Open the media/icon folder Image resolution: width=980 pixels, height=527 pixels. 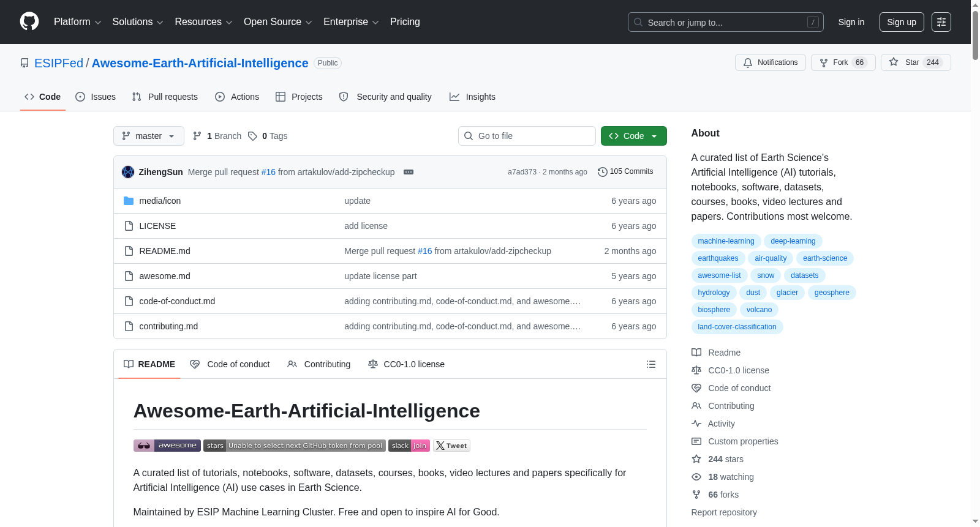click(160, 201)
